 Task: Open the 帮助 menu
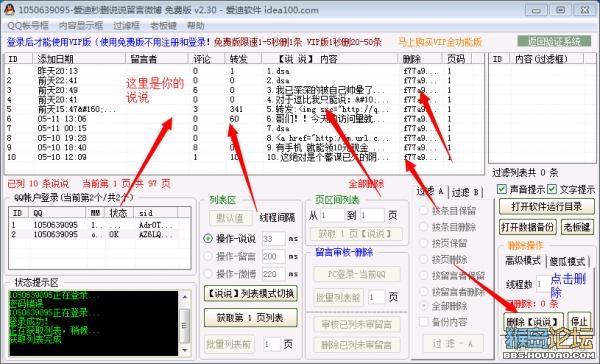(196, 26)
